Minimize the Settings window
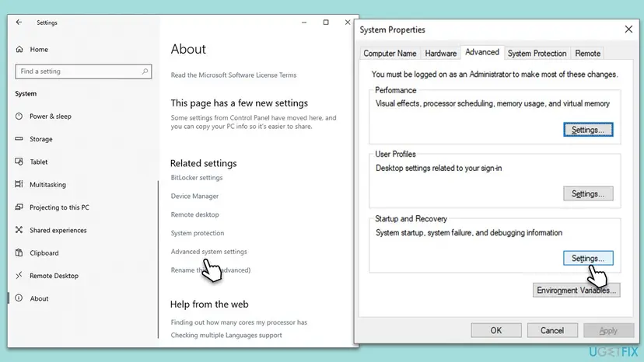 click(x=304, y=23)
